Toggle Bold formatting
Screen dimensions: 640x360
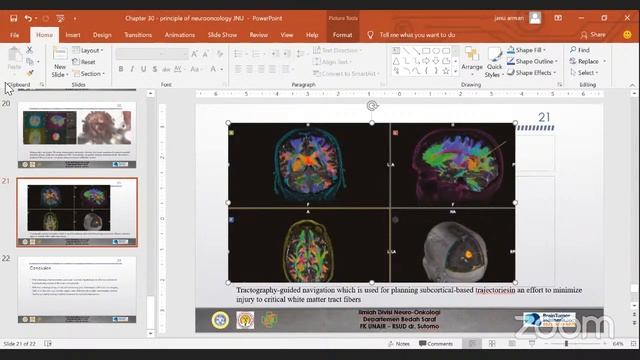(121, 69)
